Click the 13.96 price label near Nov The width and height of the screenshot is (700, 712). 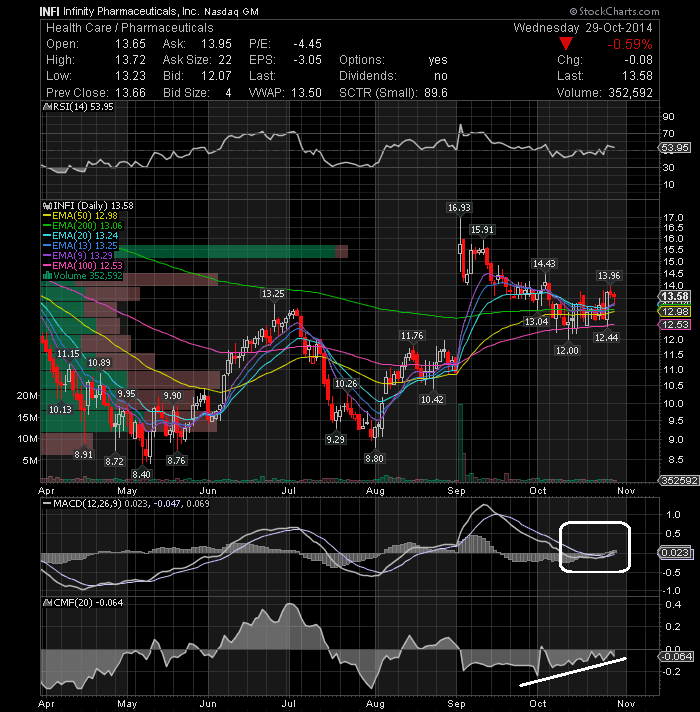pyautogui.click(x=609, y=275)
